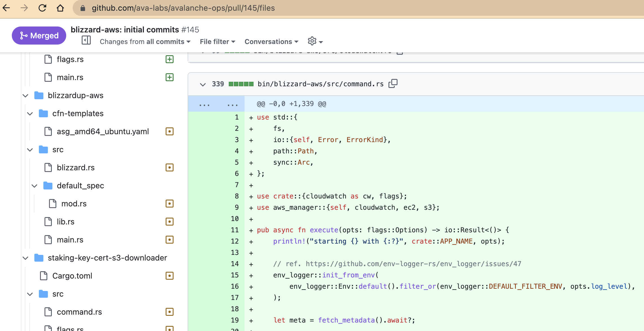
Task: Collapse the cfn-templates folder
Action: click(x=30, y=114)
